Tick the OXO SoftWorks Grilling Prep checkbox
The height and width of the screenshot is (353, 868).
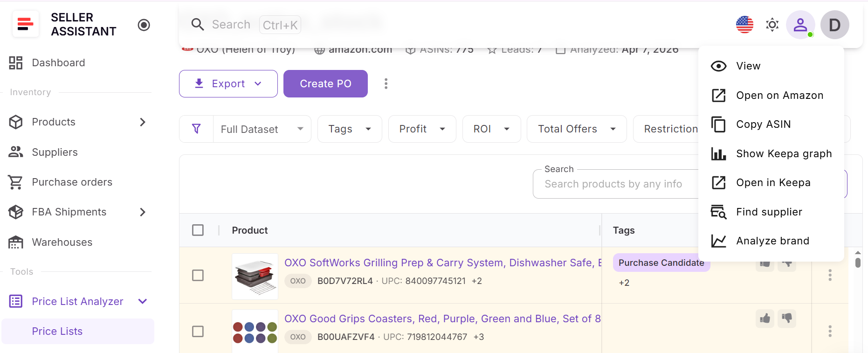click(198, 276)
